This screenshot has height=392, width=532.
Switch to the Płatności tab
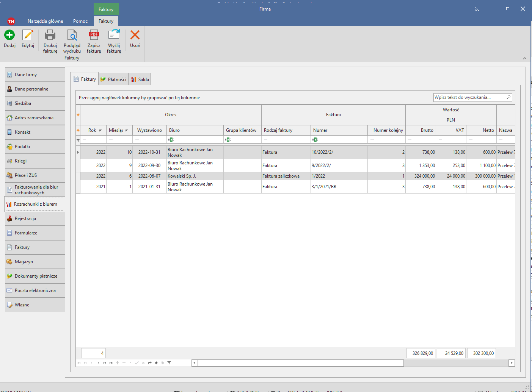113,80
